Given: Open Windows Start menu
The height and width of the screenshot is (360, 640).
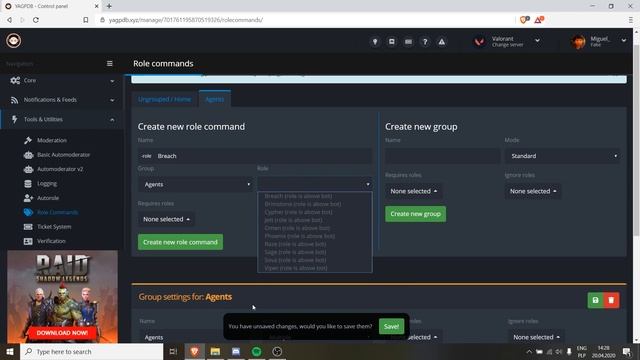Looking at the screenshot, I should [10, 351].
